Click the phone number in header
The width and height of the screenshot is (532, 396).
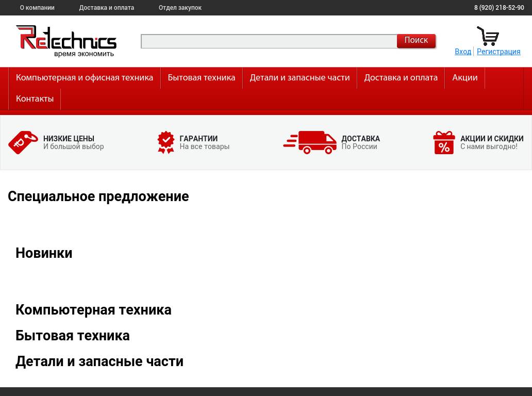tap(498, 8)
